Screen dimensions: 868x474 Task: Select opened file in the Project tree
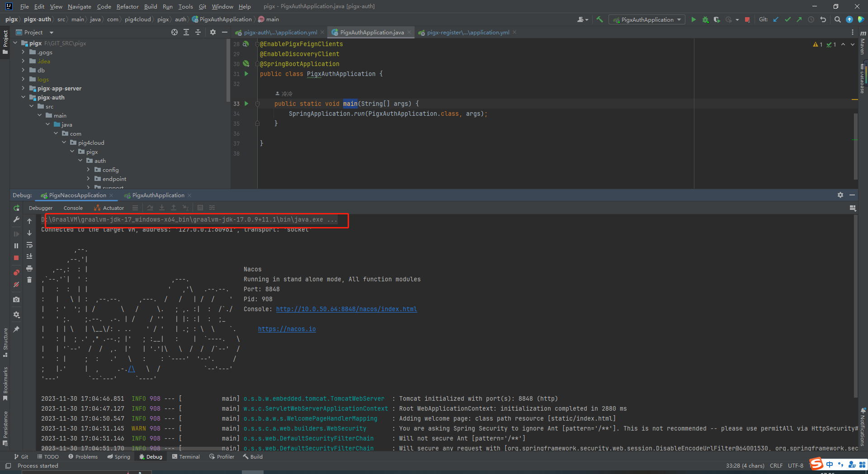click(x=175, y=32)
